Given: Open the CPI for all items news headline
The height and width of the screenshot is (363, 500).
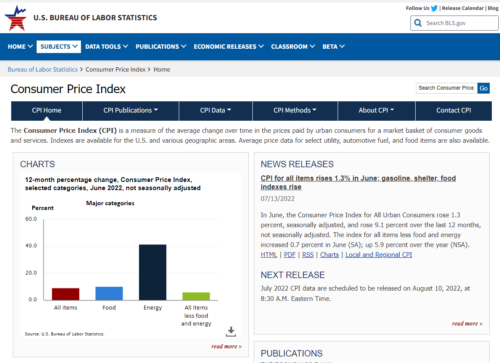Looking at the screenshot, I should [358, 182].
